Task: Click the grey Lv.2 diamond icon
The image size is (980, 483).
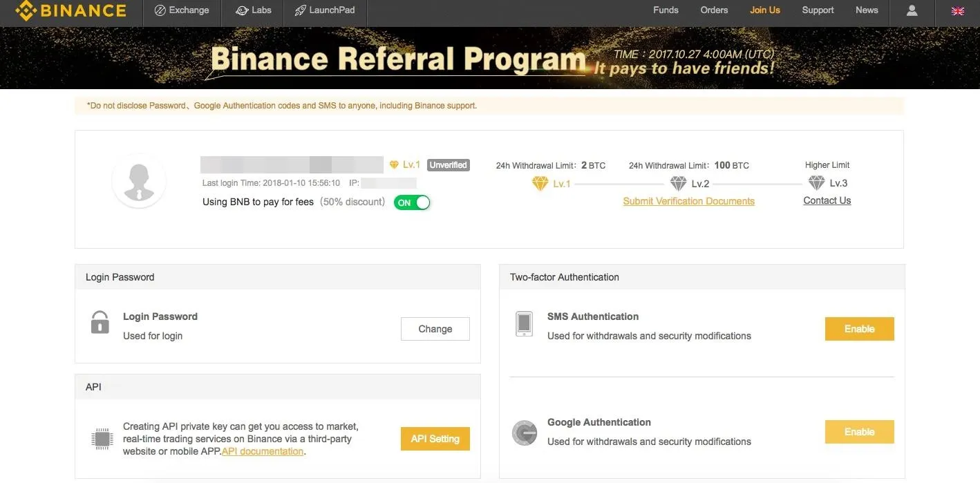Action: pyautogui.click(x=678, y=184)
